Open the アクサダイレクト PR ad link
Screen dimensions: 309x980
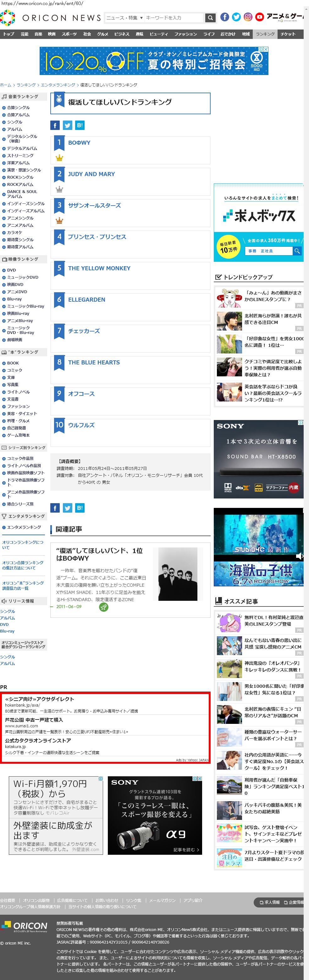(x=39, y=699)
